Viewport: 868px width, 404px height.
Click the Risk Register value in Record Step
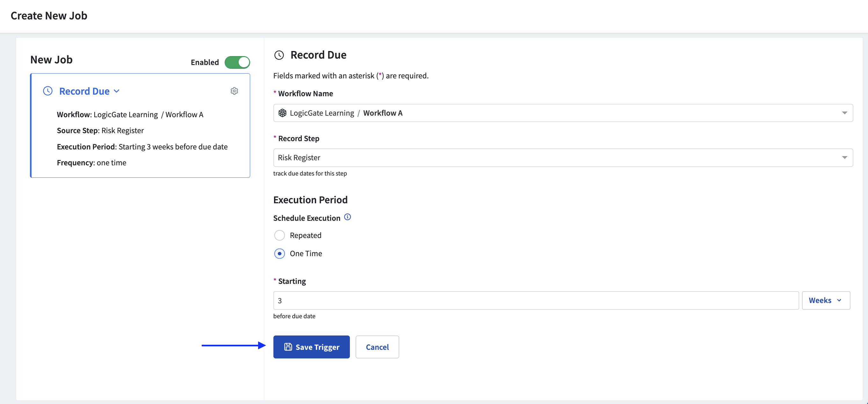(x=299, y=158)
